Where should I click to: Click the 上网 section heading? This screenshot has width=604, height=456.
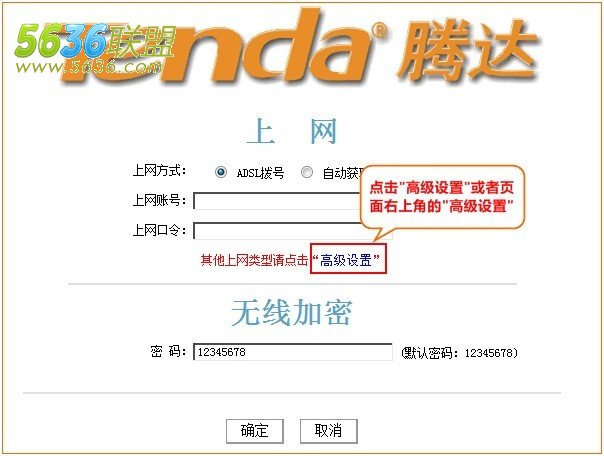292,132
